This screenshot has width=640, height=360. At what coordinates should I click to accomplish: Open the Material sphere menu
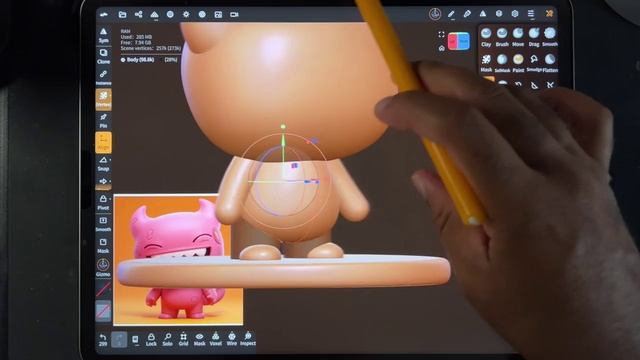170,15
